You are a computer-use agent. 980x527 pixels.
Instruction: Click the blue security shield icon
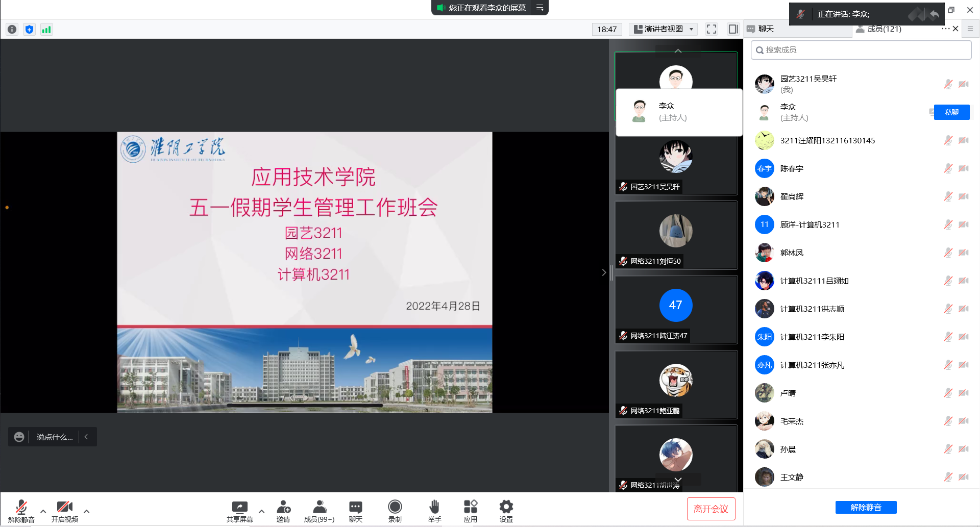(x=29, y=30)
